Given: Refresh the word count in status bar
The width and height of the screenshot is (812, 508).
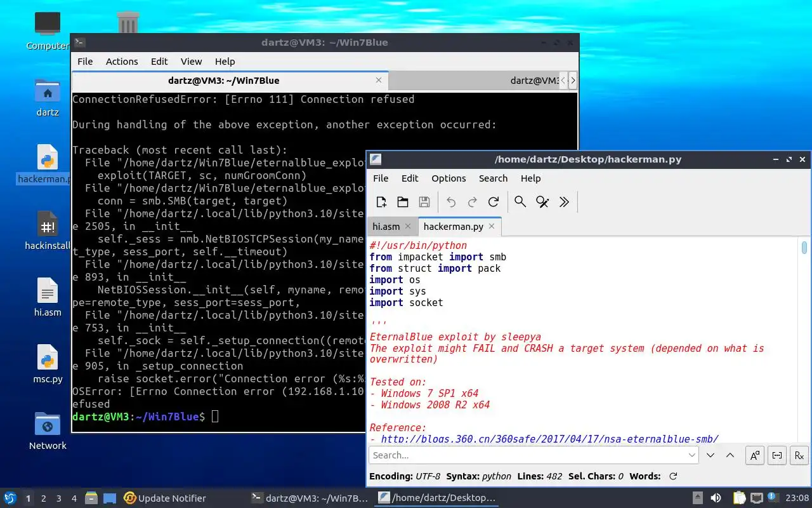Looking at the screenshot, I should pyautogui.click(x=673, y=476).
